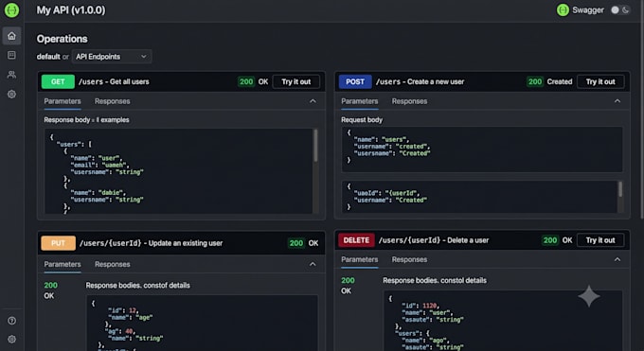Select Responses tab in PUT panel

pyautogui.click(x=112, y=264)
